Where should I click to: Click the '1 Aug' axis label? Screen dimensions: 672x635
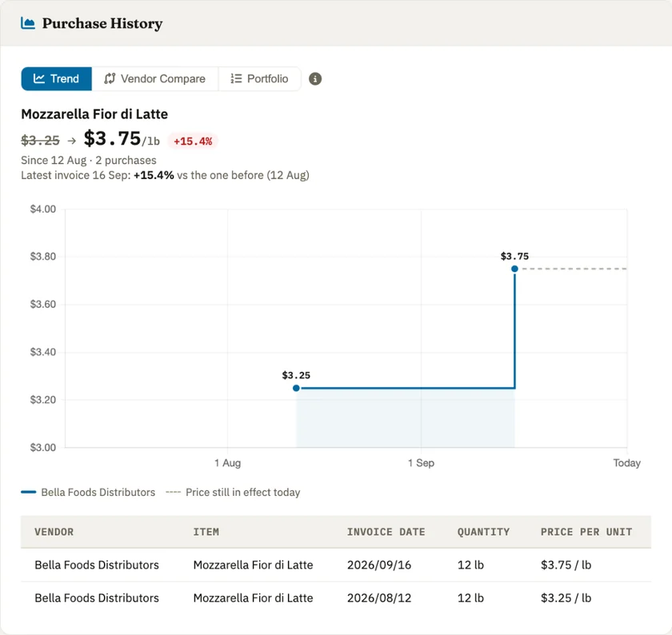point(227,463)
